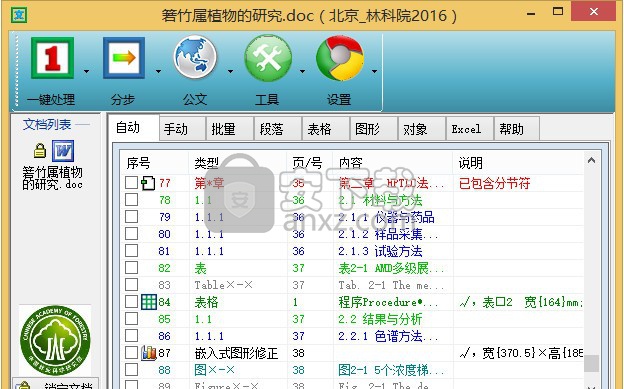The height and width of the screenshot is (389, 624).
Task: Check the box for row 87
Action: (131, 352)
